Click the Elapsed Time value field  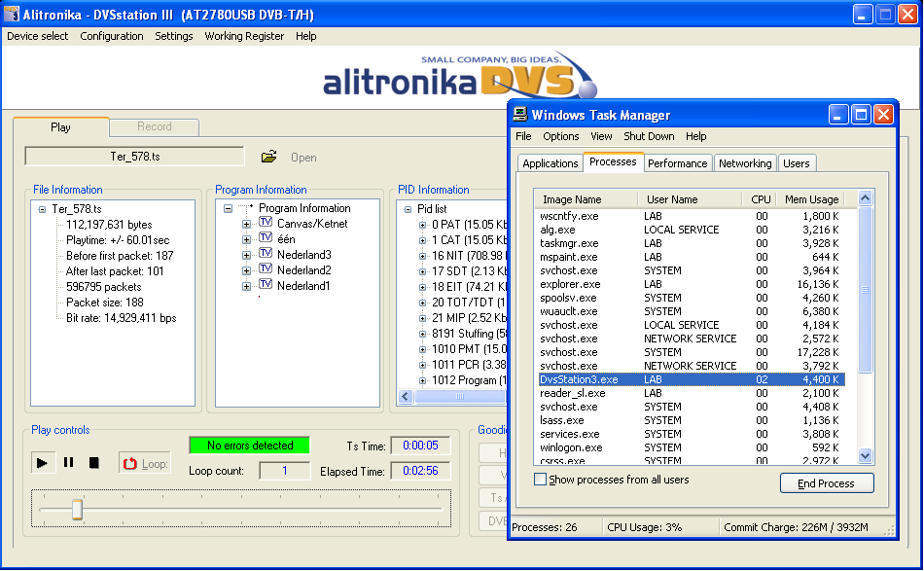click(x=421, y=471)
